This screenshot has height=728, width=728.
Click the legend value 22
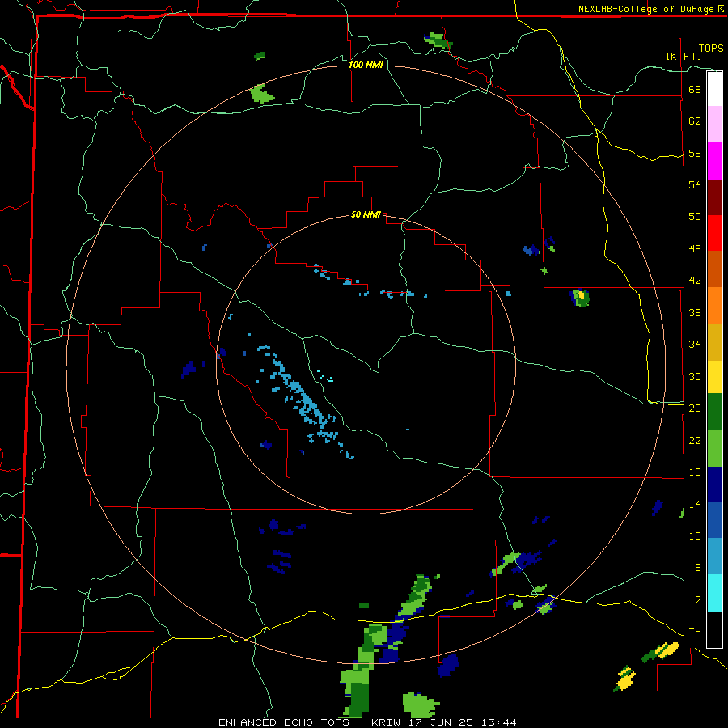[x=695, y=440]
